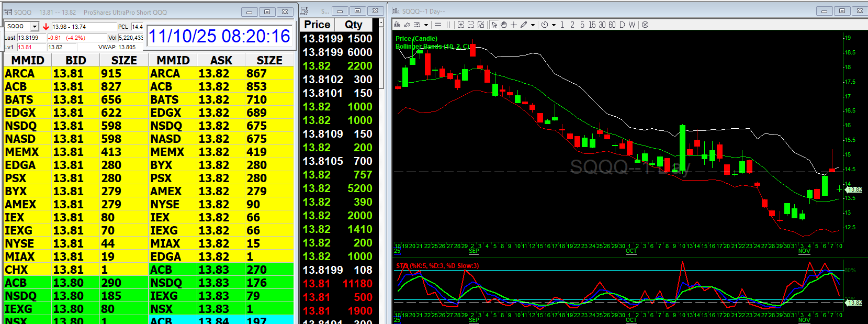Viewport: 868px width, 324px height.
Task: Switch chart to Daily (D) interval
Action: (x=622, y=25)
